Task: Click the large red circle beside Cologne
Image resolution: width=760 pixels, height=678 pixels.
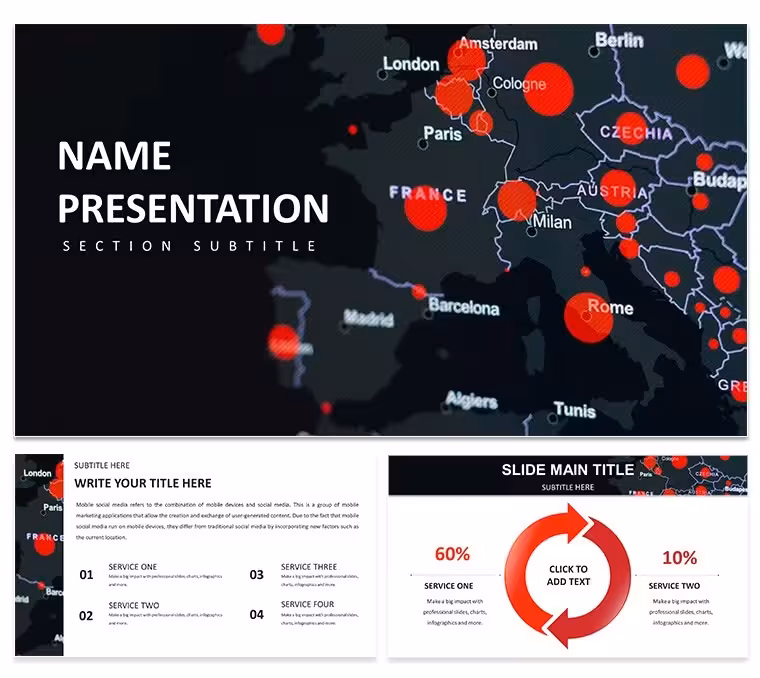Action: tap(549, 89)
